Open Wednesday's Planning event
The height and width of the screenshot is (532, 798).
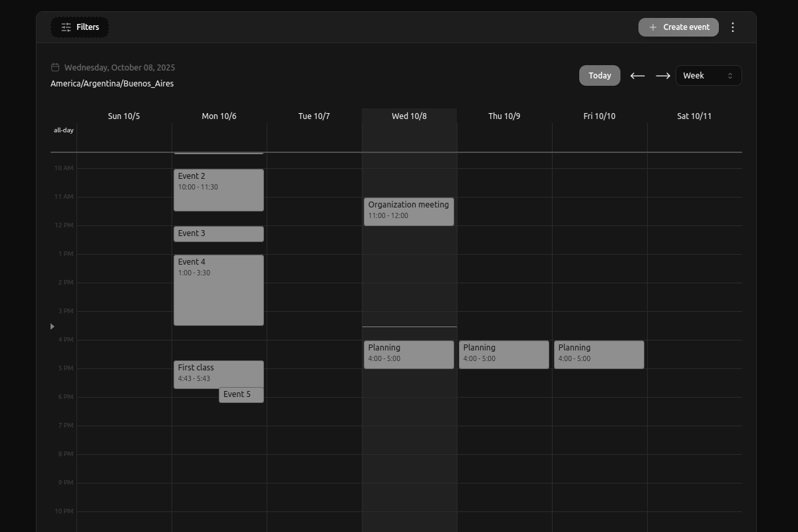coord(408,354)
